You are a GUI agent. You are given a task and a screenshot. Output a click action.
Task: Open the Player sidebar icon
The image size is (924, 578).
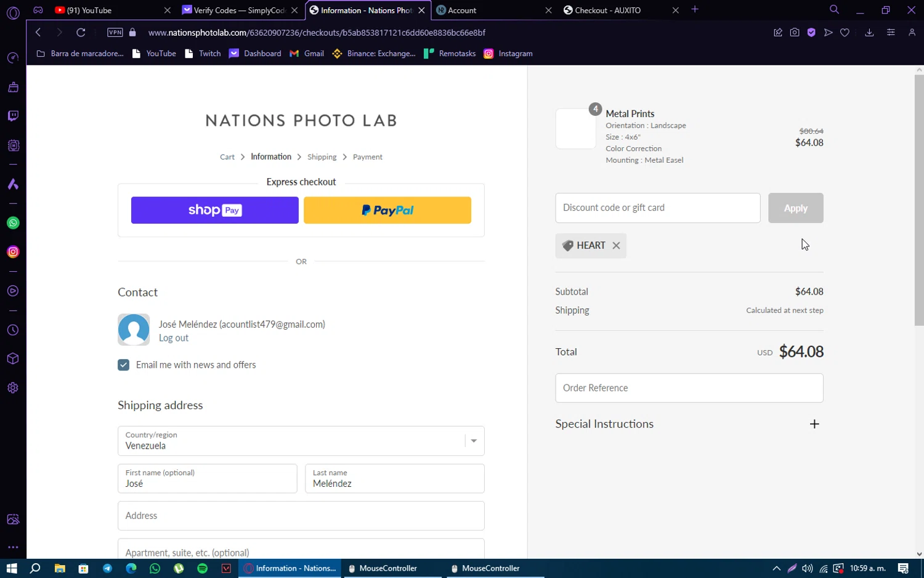coord(13,291)
